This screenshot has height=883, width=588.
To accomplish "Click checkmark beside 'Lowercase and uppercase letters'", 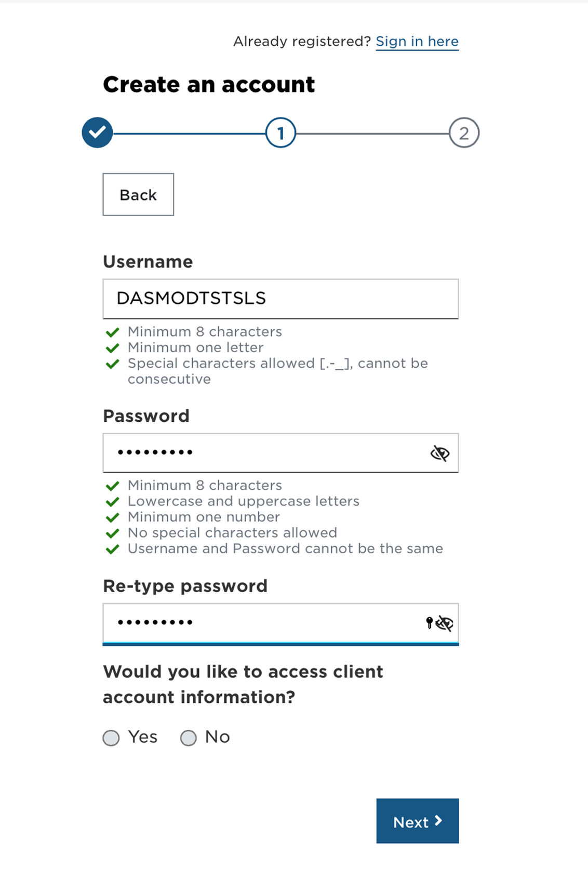I will coord(113,502).
